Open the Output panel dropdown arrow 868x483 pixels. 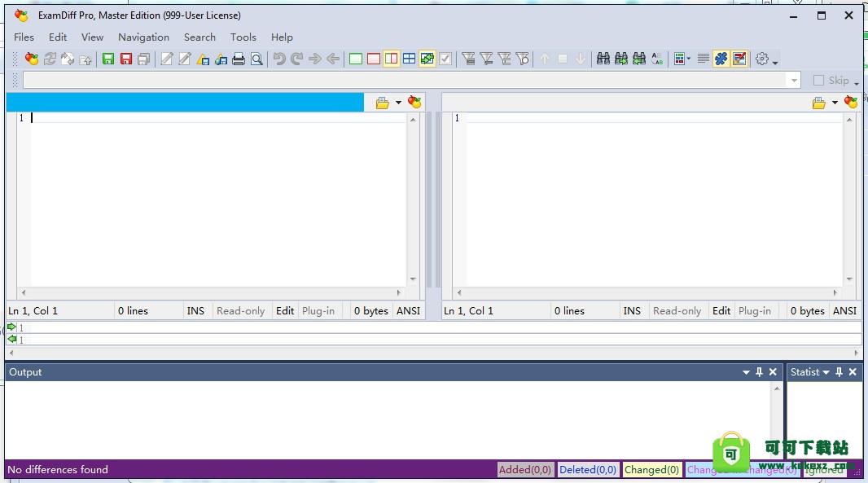coord(746,372)
